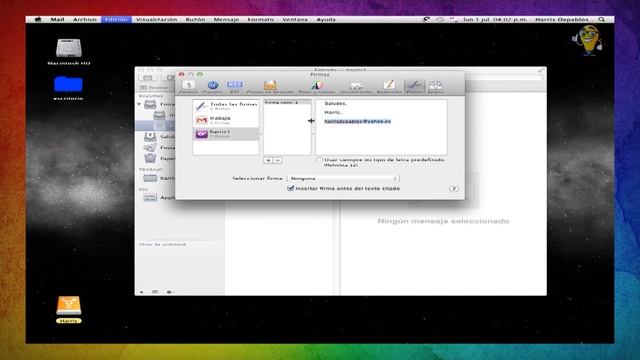
Task: Open the General preferences pane
Action: pyautogui.click(x=188, y=87)
